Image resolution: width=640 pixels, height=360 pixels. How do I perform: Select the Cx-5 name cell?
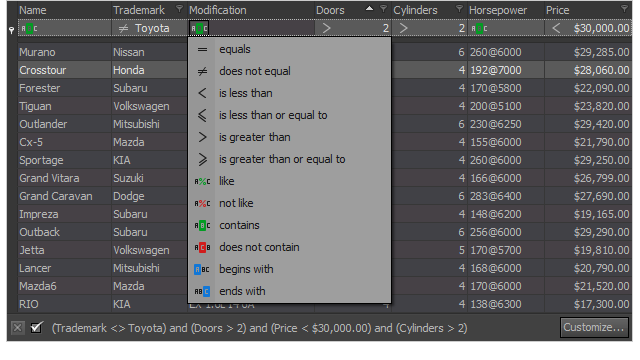tap(64, 142)
